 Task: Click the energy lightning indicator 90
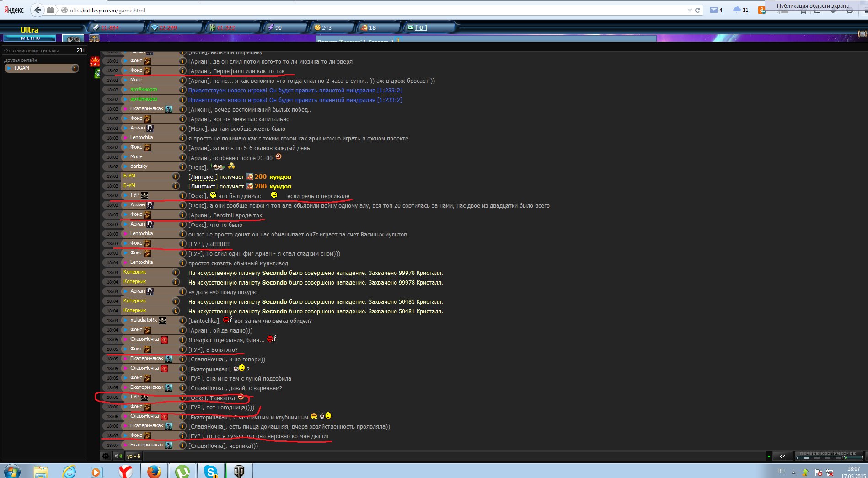285,27
